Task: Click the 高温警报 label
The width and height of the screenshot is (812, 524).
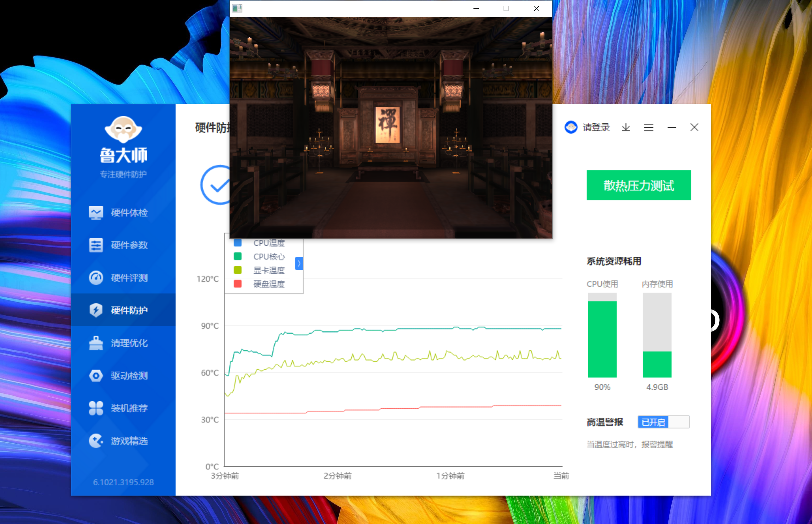Action: [x=605, y=422]
